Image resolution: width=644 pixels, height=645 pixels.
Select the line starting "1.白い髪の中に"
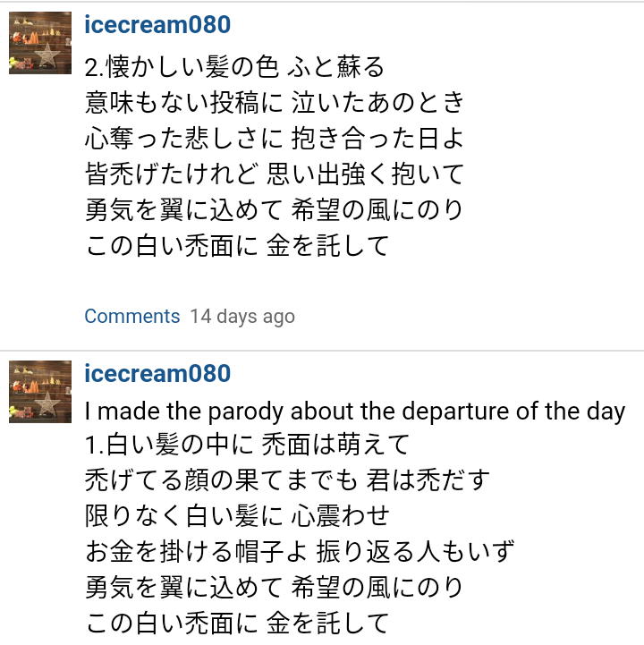(247, 445)
